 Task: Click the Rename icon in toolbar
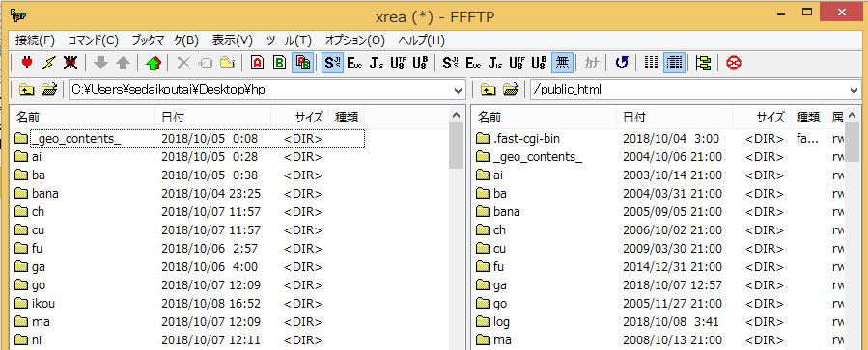pyautogui.click(x=206, y=63)
